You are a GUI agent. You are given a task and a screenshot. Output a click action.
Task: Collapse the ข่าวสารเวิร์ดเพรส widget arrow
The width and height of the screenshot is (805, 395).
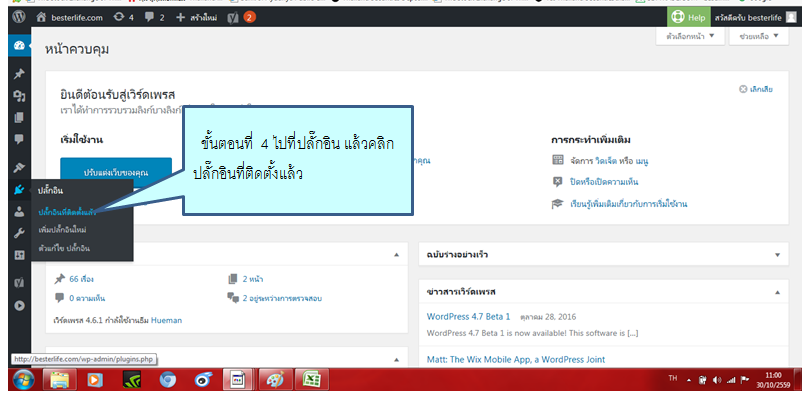tap(777, 292)
